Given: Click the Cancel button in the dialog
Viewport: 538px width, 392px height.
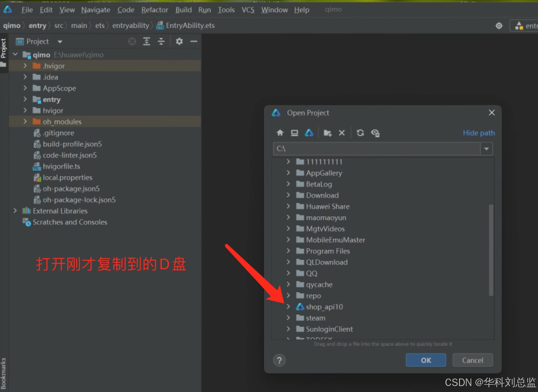Looking at the screenshot, I should click(x=472, y=360).
